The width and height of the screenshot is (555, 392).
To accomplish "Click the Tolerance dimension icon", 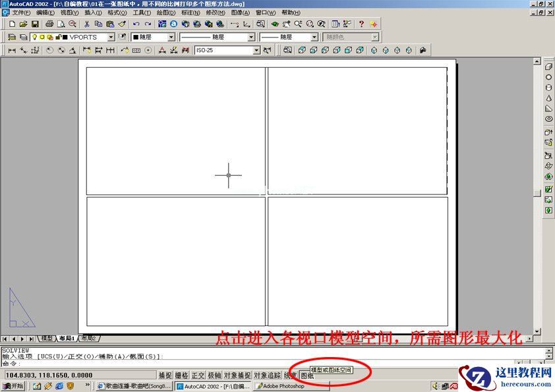I will click(x=136, y=50).
